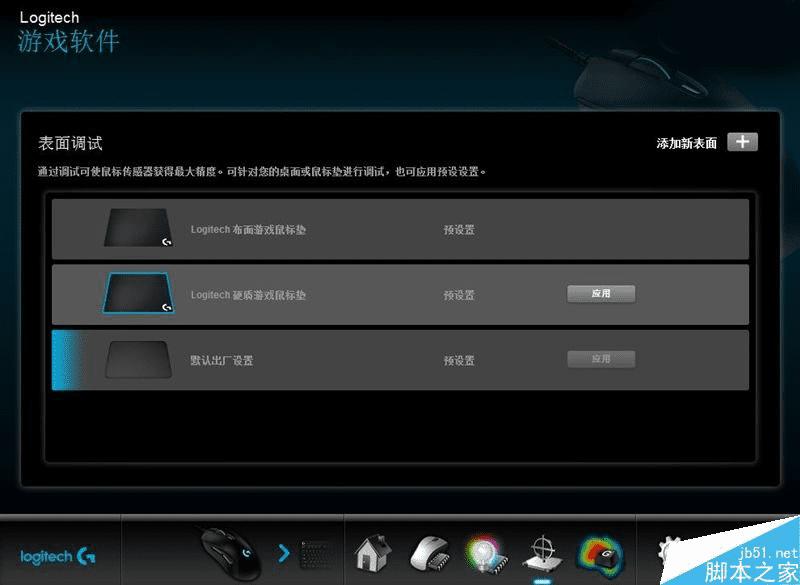Click 预设置 in the factory default row
The height and width of the screenshot is (585, 800).
tap(459, 361)
